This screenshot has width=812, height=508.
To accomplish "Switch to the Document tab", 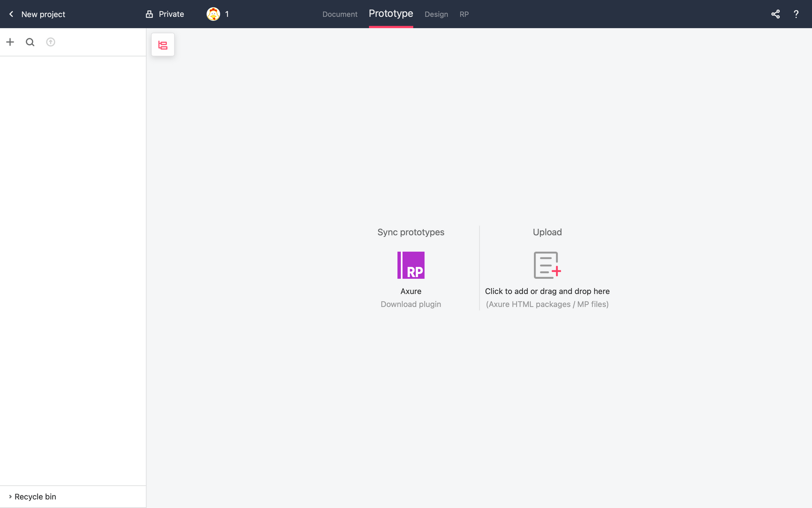I will click(340, 14).
